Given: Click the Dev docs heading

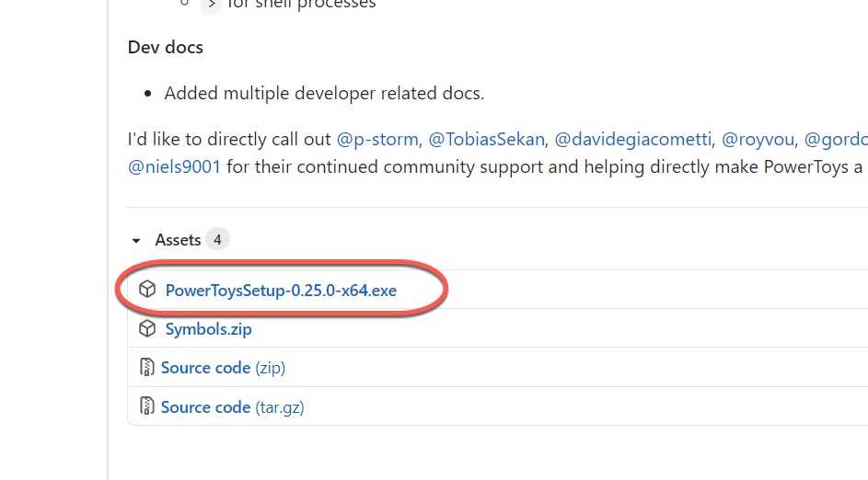Looking at the screenshot, I should (165, 47).
